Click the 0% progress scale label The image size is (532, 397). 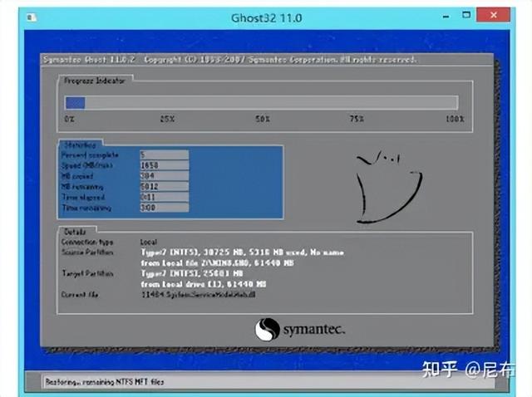pos(70,119)
